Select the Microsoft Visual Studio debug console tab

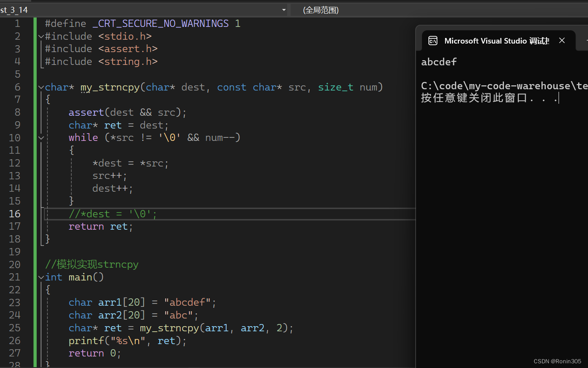[x=498, y=41]
